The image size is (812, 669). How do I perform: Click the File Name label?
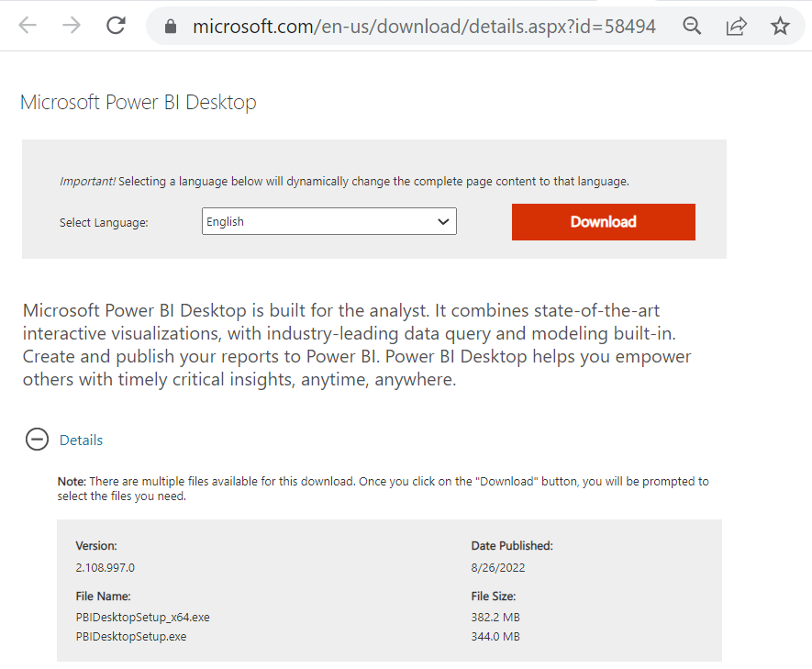[x=103, y=596]
